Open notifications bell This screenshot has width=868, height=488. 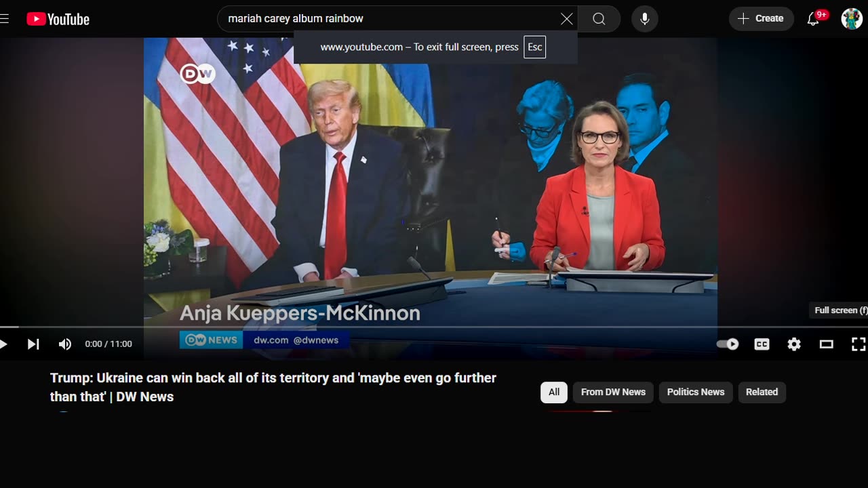813,19
